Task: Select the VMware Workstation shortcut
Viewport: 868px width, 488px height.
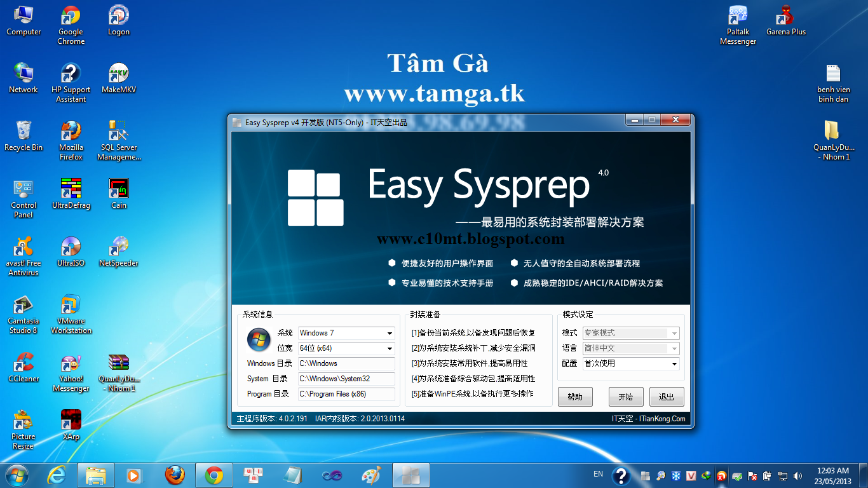Action: click(x=71, y=315)
